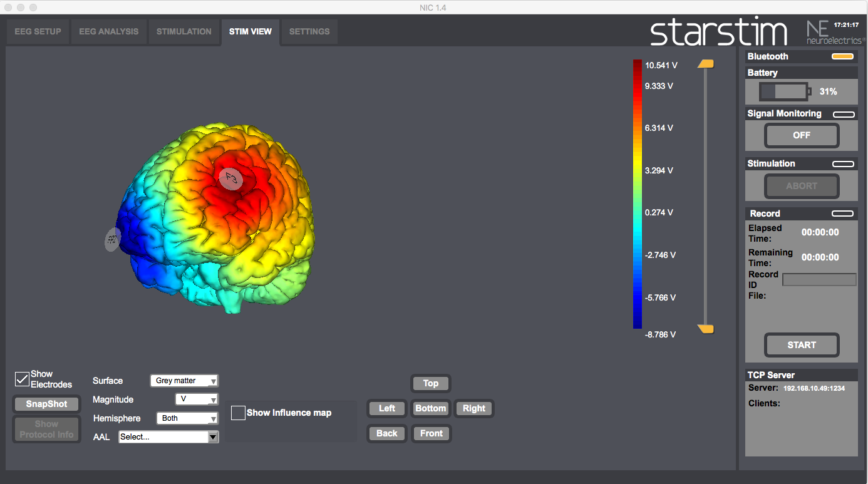Image resolution: width=868 pixels, height=484 pixels.
Task: Click the TCP server address 192.168.10.49:1234
Action: pyautogui.click(x=814, y=388)
